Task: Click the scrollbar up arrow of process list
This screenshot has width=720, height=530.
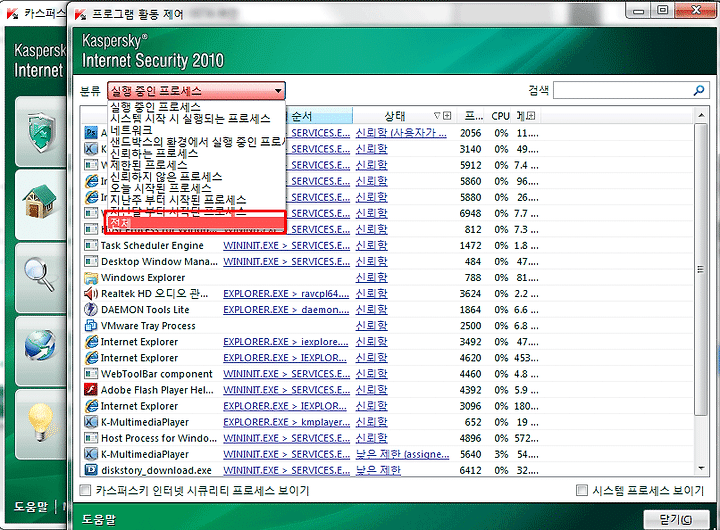Action: pyautogui.click(x=701, y=115)
